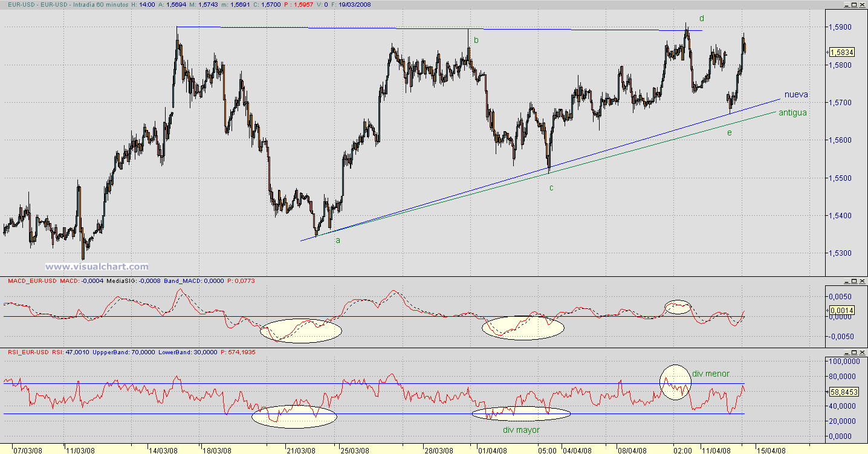Select the 'nueva' trendline label

point(796,95)
